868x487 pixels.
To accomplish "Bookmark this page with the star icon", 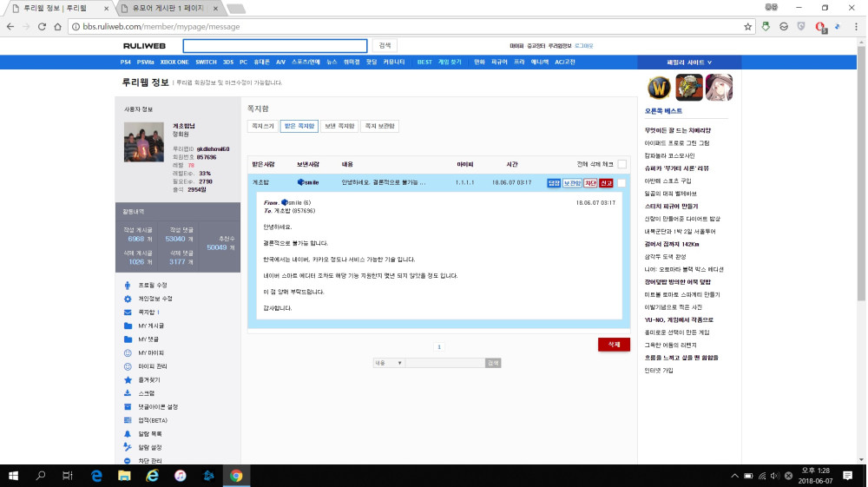I will (x=747, y=27).
